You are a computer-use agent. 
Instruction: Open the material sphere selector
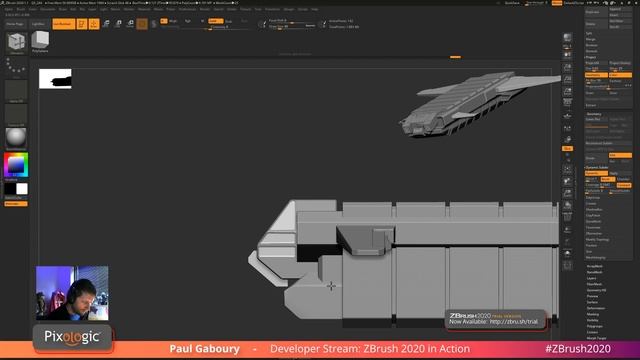pyautogui.click(x=16, y=138)
